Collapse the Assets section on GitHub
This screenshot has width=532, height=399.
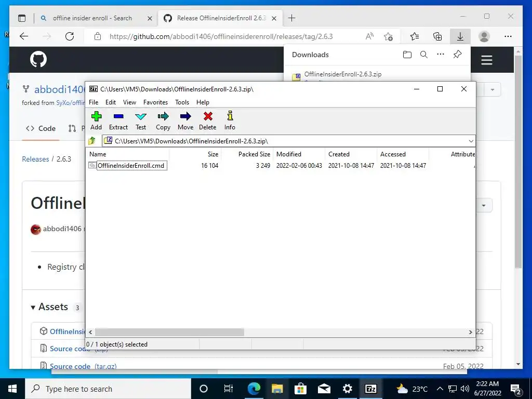pos(49,307)
